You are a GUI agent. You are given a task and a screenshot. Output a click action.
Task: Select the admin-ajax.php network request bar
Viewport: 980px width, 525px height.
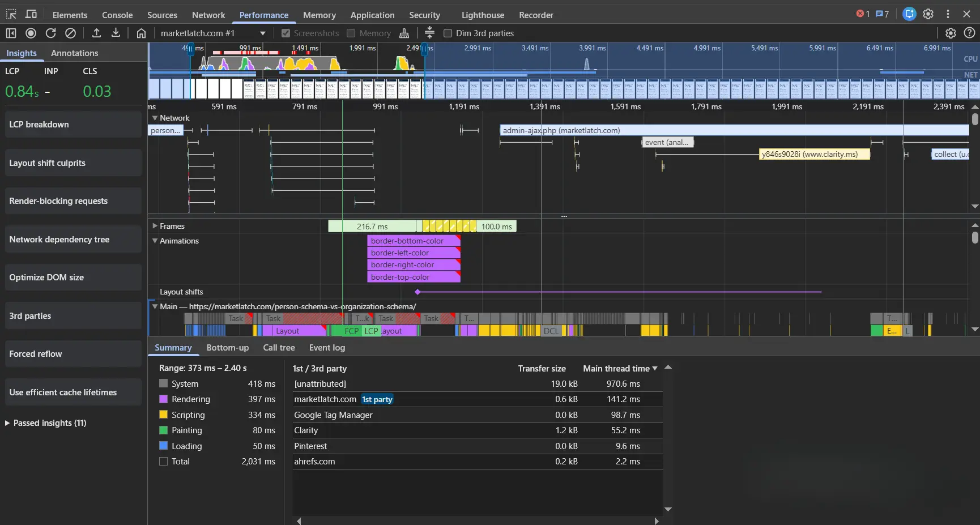[x=734, y=130]
